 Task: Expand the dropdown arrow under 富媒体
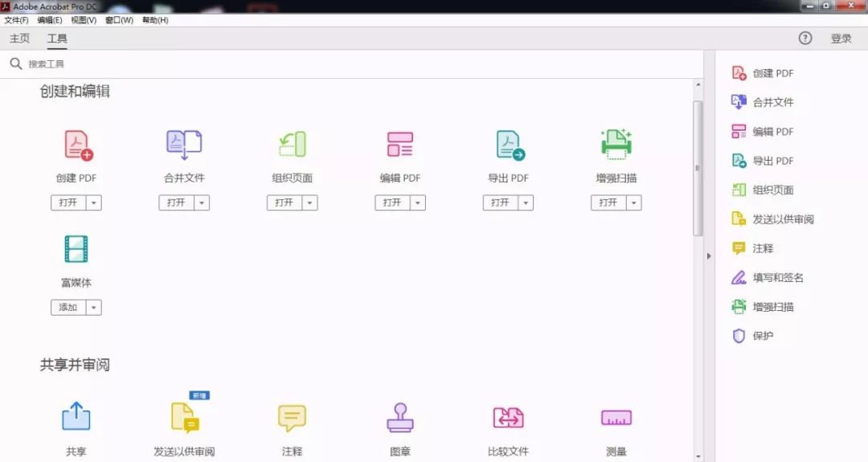pos(93,307)
